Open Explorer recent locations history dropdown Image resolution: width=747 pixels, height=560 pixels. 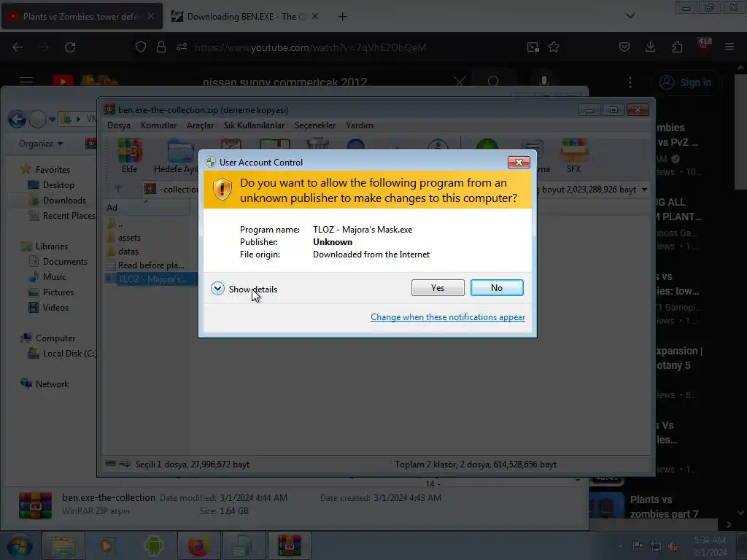coord(52,119)
